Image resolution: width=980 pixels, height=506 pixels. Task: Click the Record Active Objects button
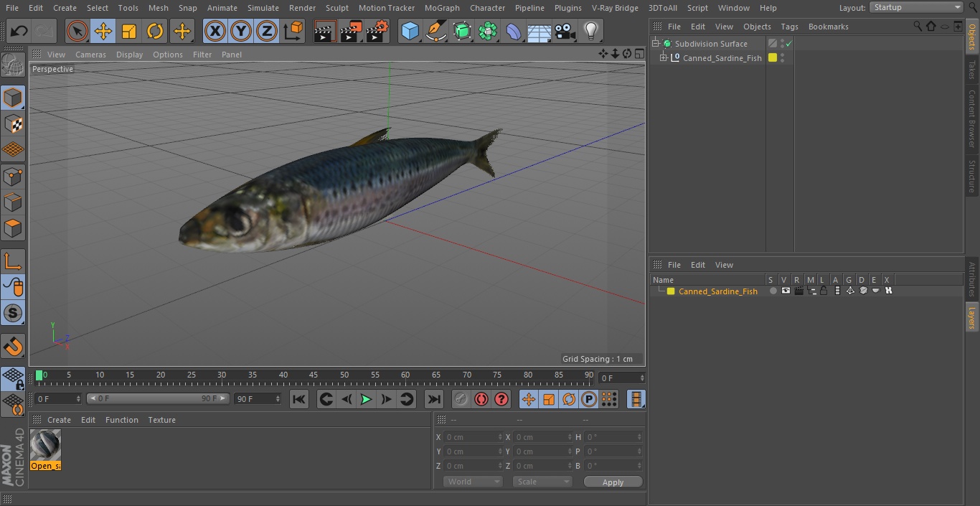click(461, 399)
